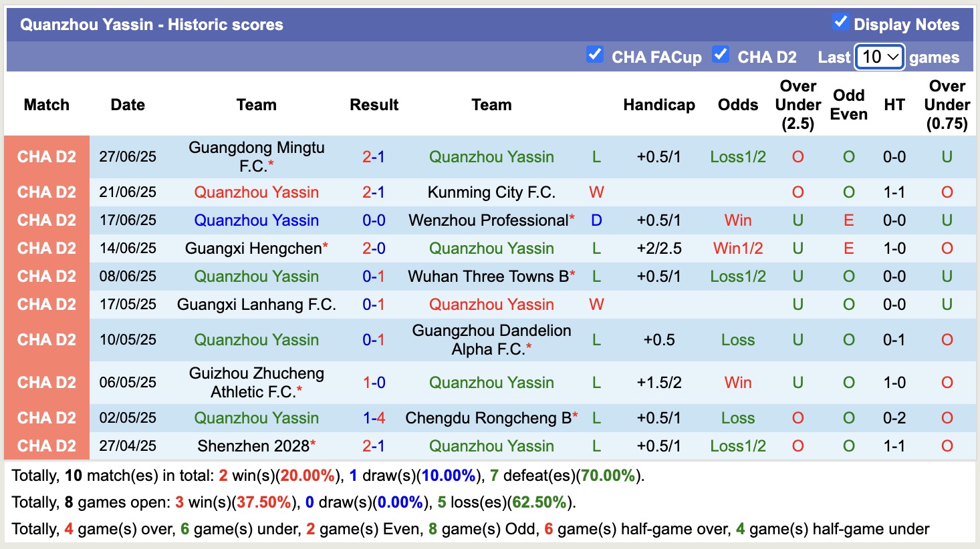The height and width of the screenshot is (549, 980).
Task: Click the CHA D2 label on the top row
Action: (46, 156)
